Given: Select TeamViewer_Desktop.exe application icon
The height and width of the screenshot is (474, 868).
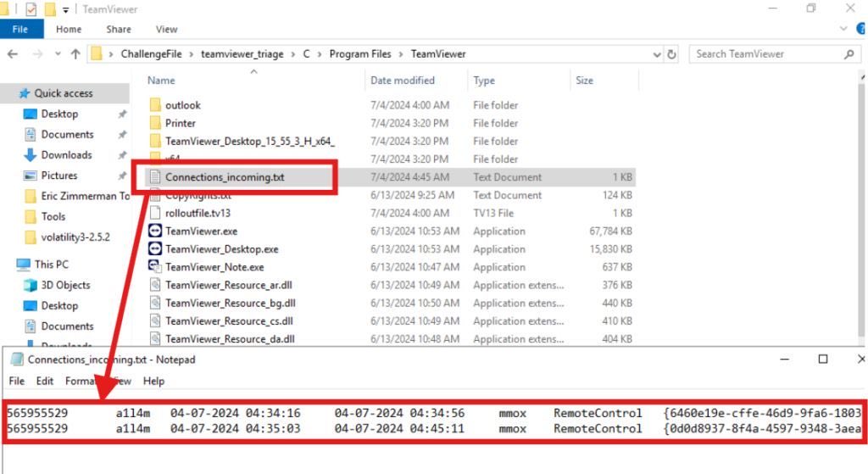Looking at the screenshot, I should (155, 248).
